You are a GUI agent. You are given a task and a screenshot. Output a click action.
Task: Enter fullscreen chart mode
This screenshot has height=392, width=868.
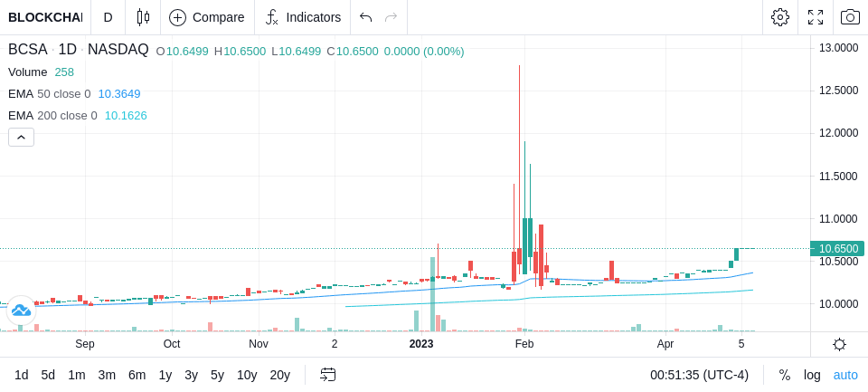click(816, 17)
